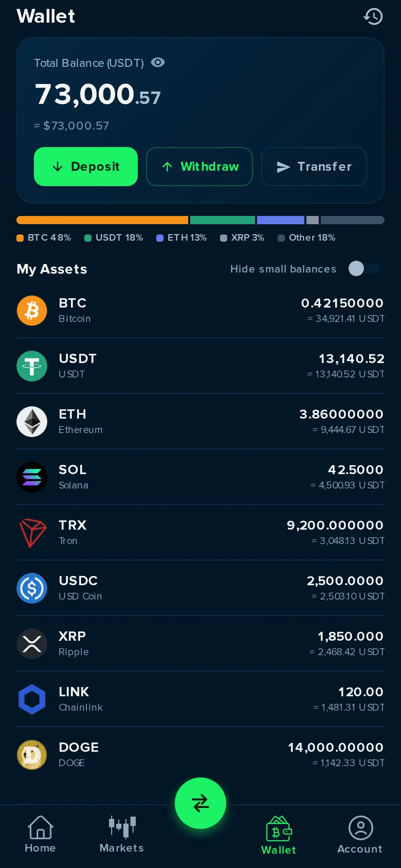
Task: Tap the Withdraw button
Action: click(x=199, y=167)
